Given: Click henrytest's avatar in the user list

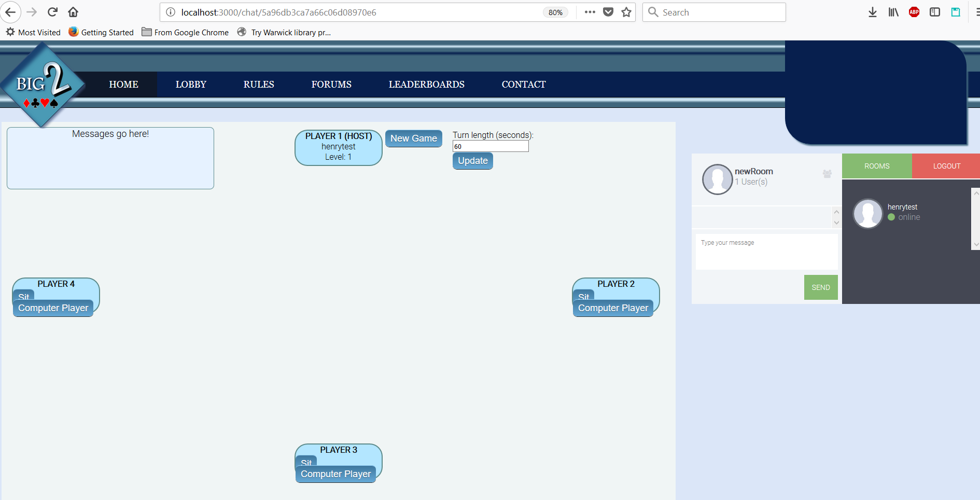Looking at the screenshot, I should click(x=867, y=213).
